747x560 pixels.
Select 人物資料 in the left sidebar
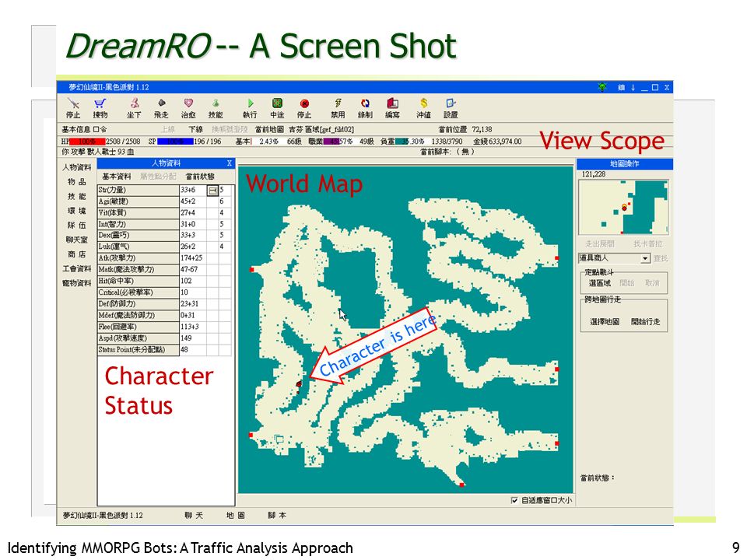[x=77, y=168]
